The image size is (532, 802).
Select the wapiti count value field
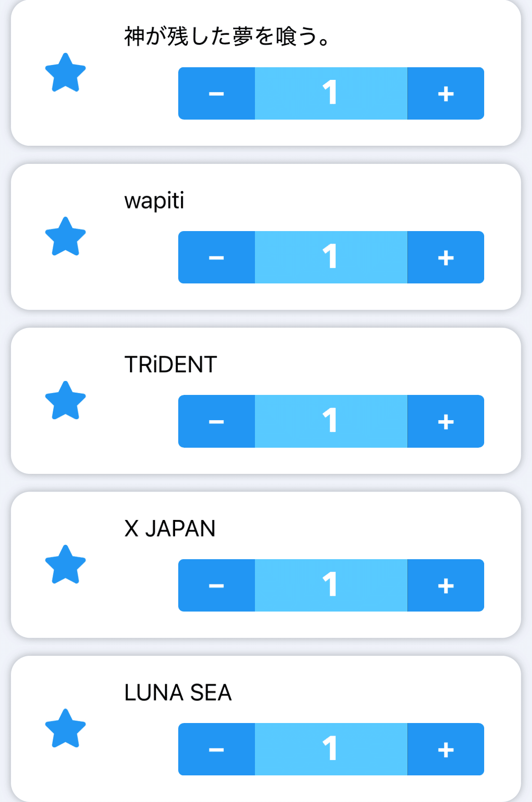click(x=331, y=257)
